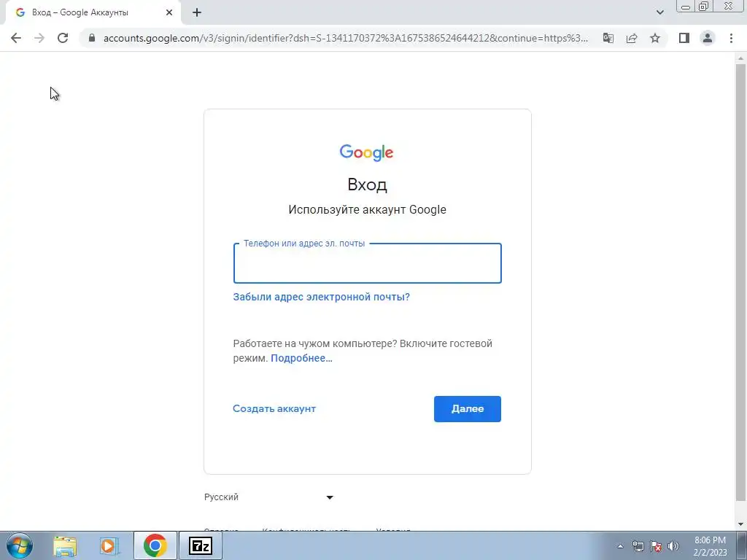Screen dimensions: 747x560
Task: Click the Создать аккаунт link
Action: pyautogui.click(x=274, y=408)
